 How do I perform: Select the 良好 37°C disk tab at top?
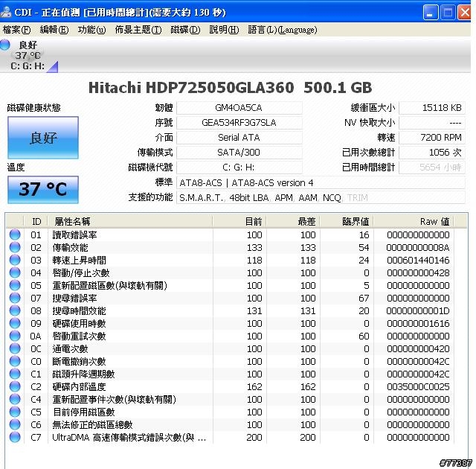point(29,56)
